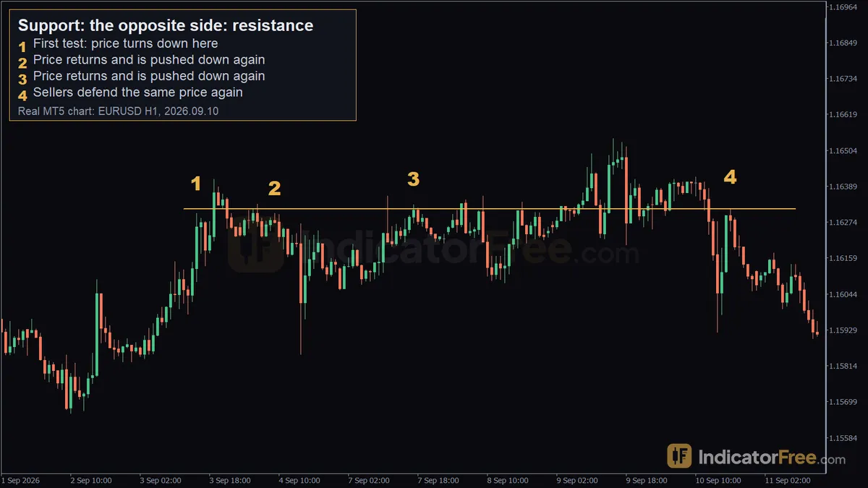Select the yellow horizontal resistance line

coord(490,209)
